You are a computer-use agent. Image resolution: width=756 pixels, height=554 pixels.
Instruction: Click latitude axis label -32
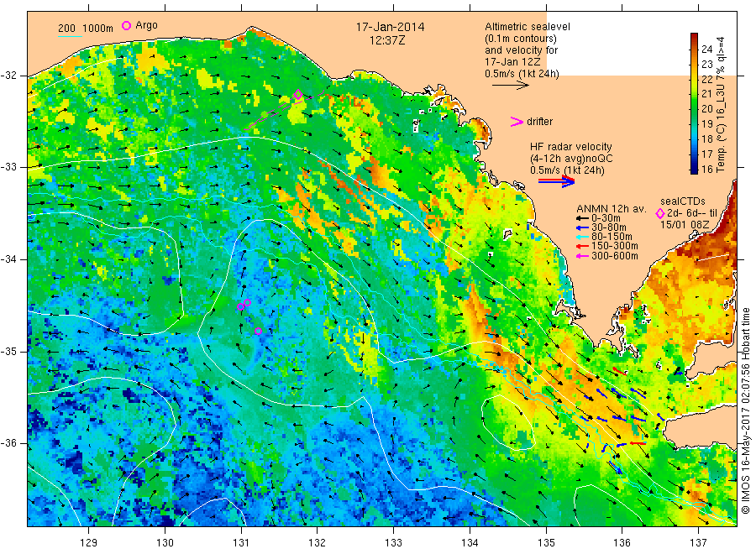click(8, 76)
